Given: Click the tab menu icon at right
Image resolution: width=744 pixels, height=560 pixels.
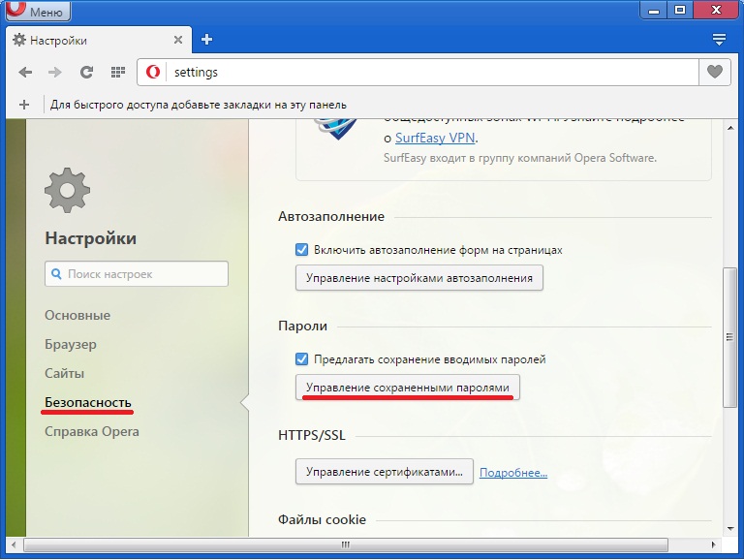Looking at the screenshot, I should tap(719, 40).
